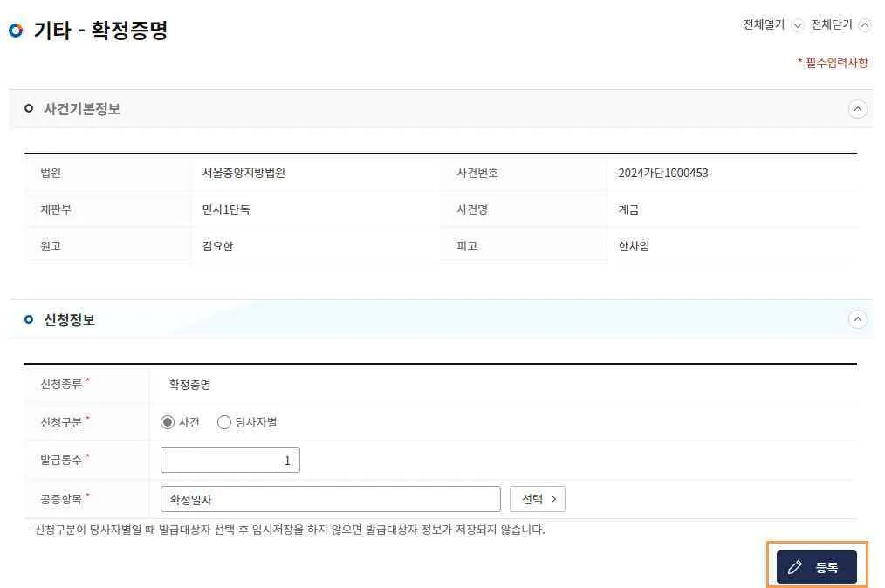885x588 pixels.
Task: Click the 발급통수 label
Action: [x=61, y=460]
